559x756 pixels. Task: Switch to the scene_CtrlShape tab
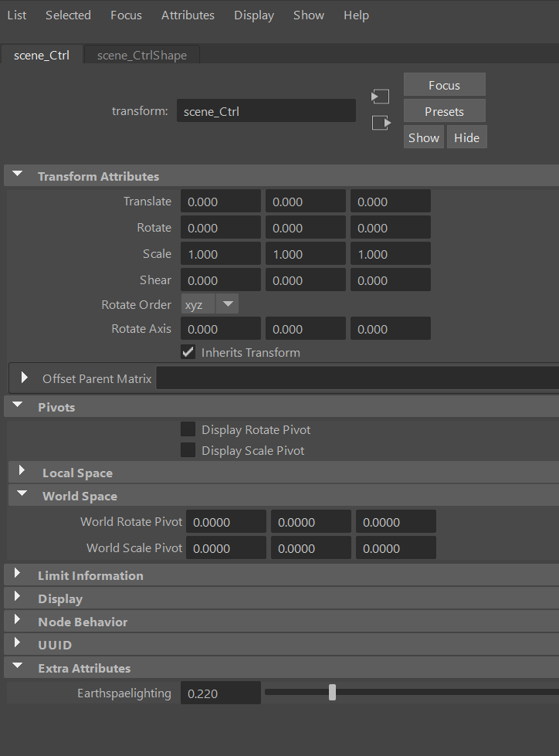(141, 56)
